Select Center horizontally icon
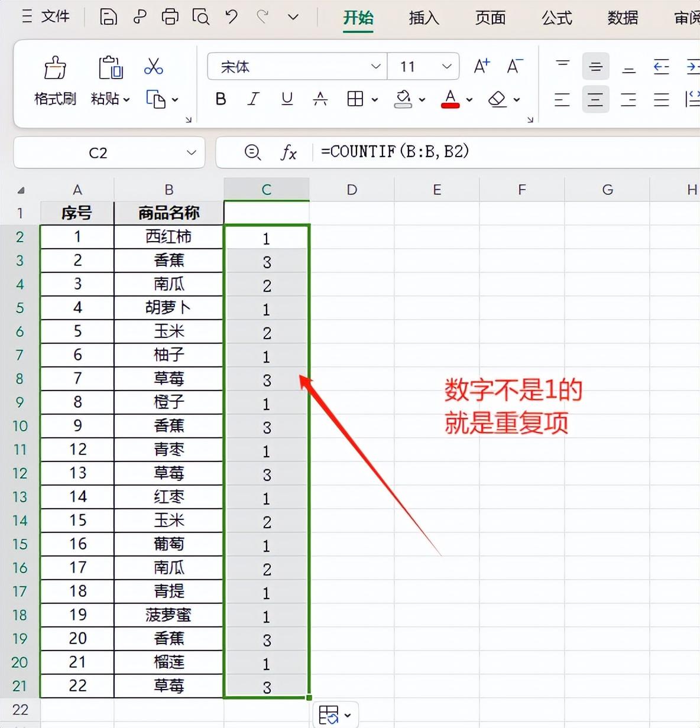Screen dimensions: 700x728 point(595,99)
